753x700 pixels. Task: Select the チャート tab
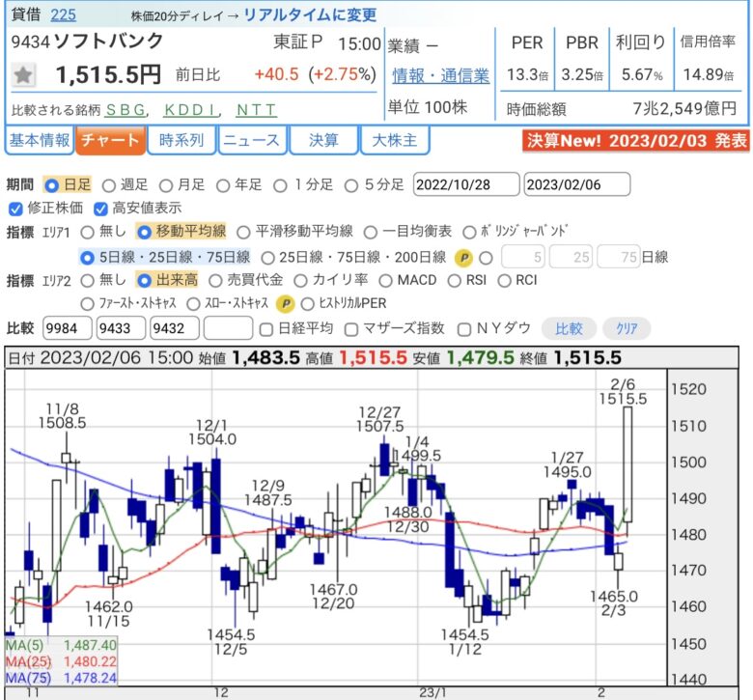[x=110, y=140]
